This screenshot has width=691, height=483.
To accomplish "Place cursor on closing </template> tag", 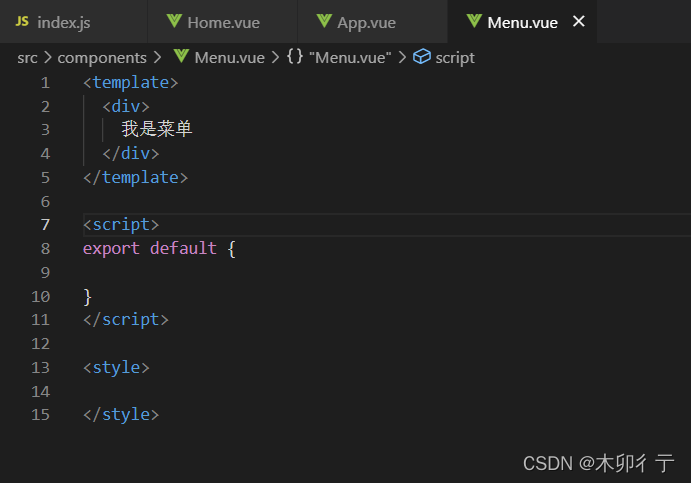I will tap(135, 178).
